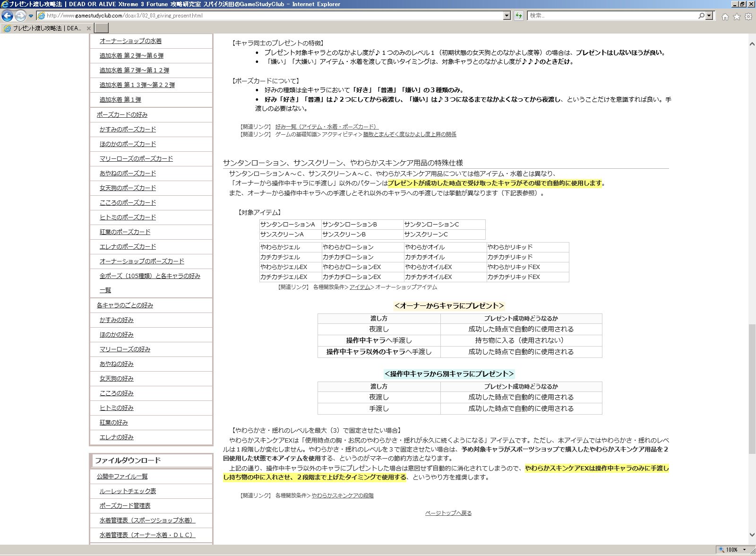The width and height of the screenshot is (756, 556).
Task: Click サンタンローションA table cell
Action: click(290, 225)
